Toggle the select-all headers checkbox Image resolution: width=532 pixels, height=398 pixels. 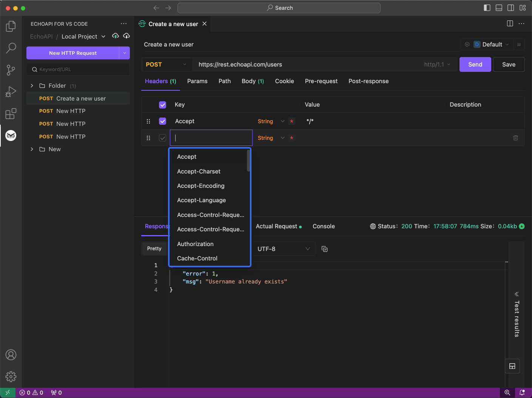pyautogui.click(x=163, y=105)
